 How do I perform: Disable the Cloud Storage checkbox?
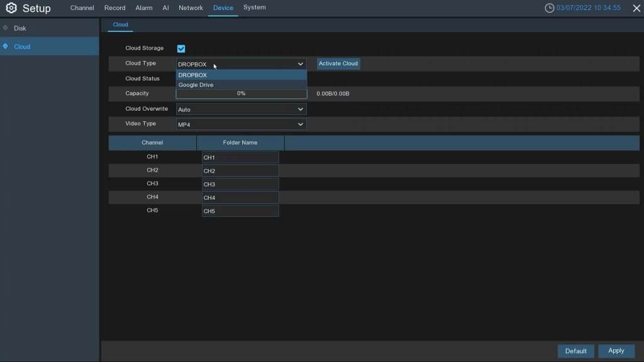click(x=181, y=48)
